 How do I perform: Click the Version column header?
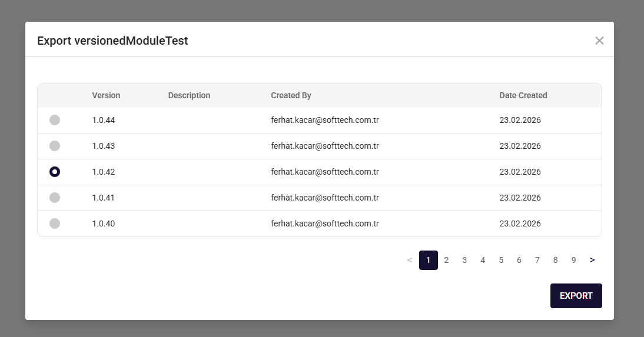point(106,95)
